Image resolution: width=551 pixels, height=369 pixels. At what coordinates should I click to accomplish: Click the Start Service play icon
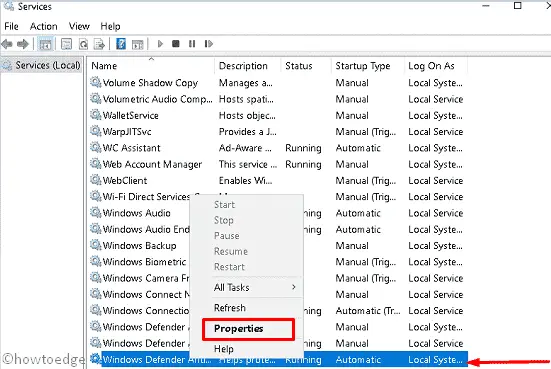[160, 44]
